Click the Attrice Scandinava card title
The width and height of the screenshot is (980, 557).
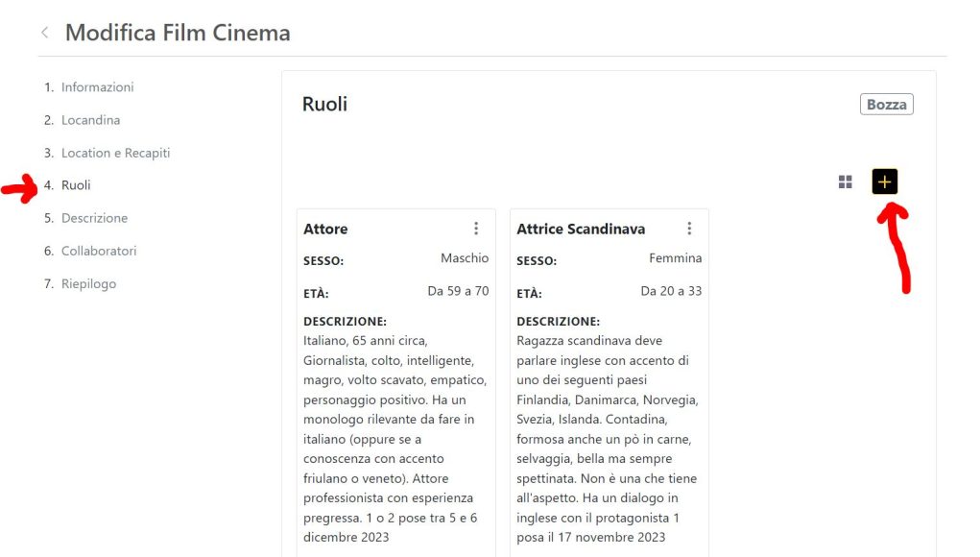(581, 229)
